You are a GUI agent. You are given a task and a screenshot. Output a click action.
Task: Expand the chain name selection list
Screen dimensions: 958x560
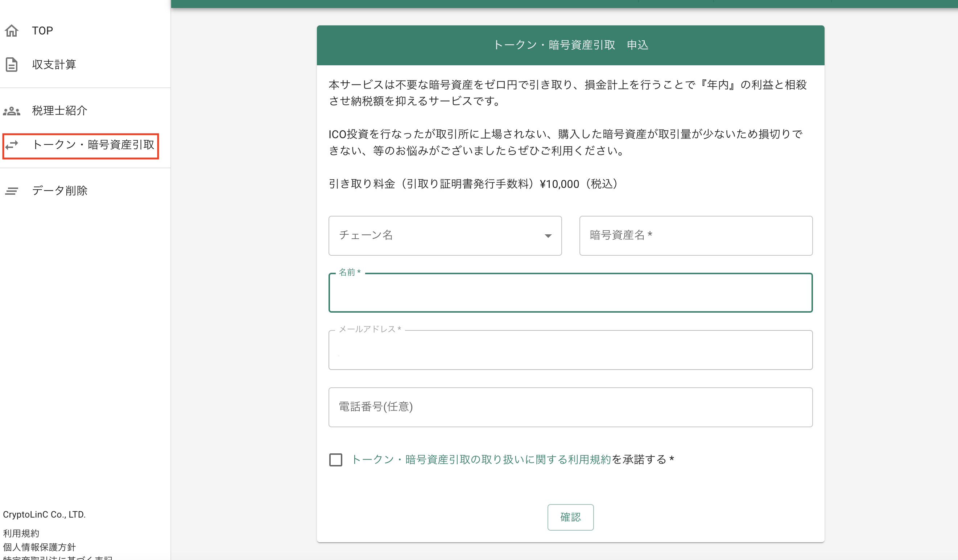pos(445,236)
